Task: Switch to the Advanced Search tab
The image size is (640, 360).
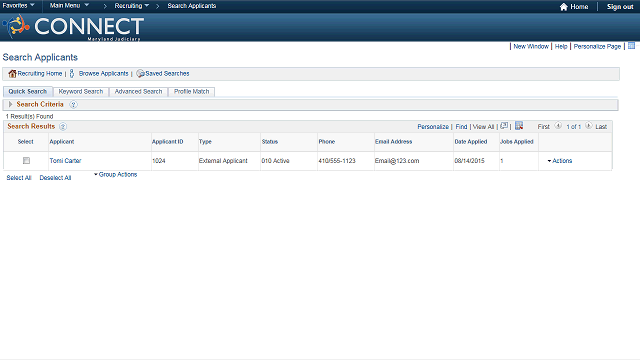Action: pyautogui.click(x=138, y=91)
